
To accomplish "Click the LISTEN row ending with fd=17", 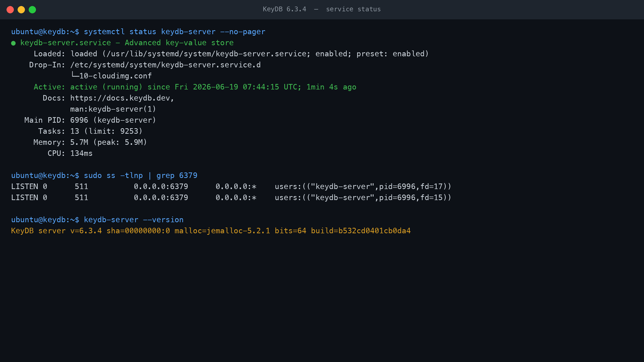I will pos(231,187).
